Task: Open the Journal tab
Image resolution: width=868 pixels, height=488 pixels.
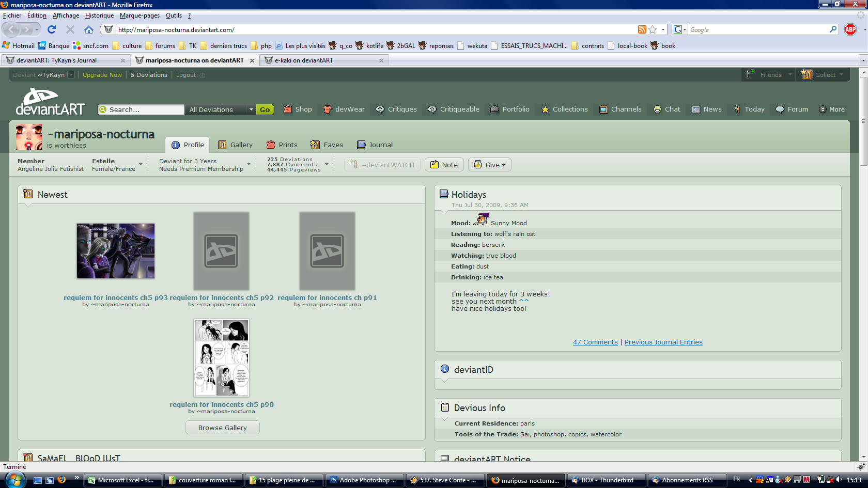Action: (x=375, y=145)
